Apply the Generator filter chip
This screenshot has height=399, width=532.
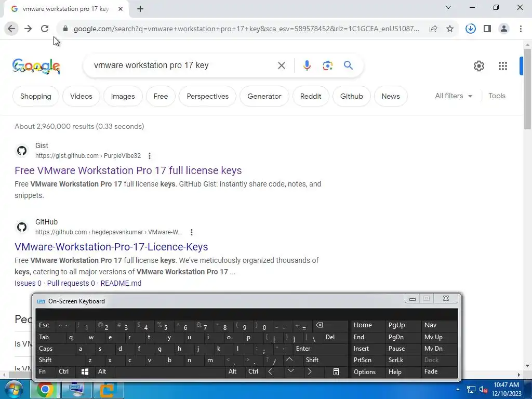pos(264,96)
